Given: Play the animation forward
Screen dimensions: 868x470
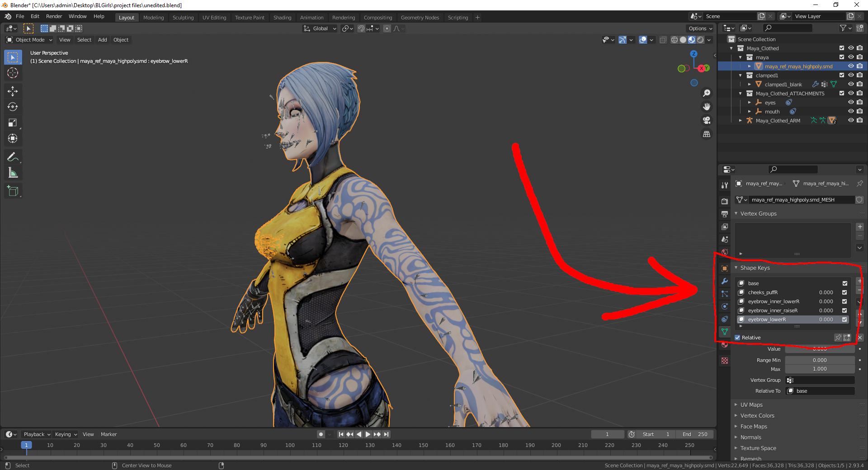Looking at the screenshot, I should point(368,434).
